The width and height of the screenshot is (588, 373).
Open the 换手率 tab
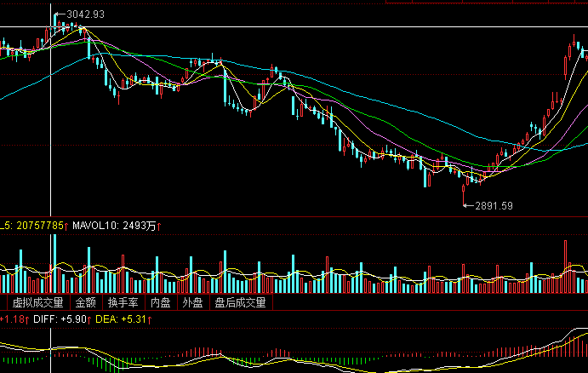tap(123, 302)
